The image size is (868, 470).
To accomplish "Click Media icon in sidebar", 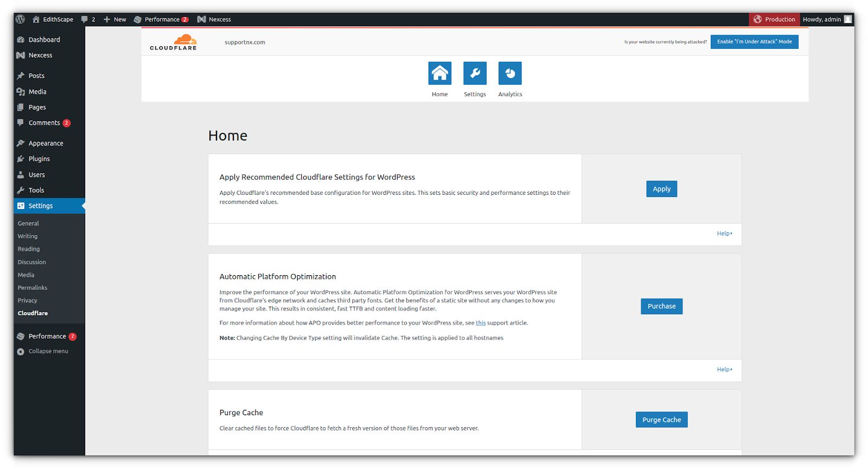I will tap(21, 92).
